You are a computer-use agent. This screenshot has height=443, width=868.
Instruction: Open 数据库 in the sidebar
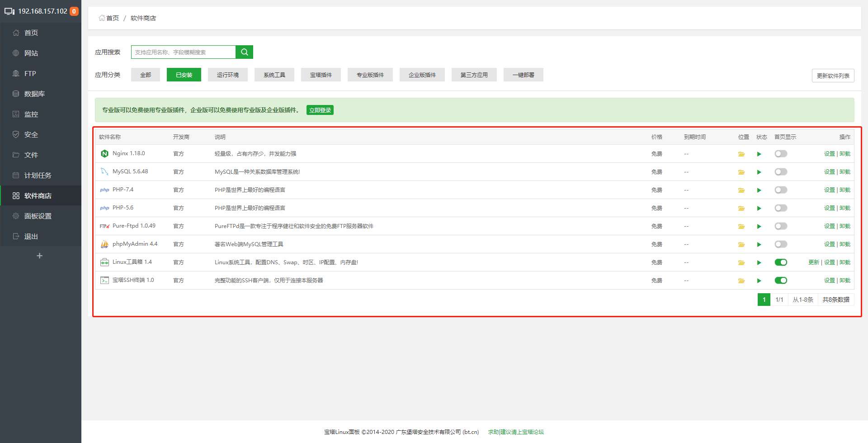pyautogui.click(x=41, y=94)
